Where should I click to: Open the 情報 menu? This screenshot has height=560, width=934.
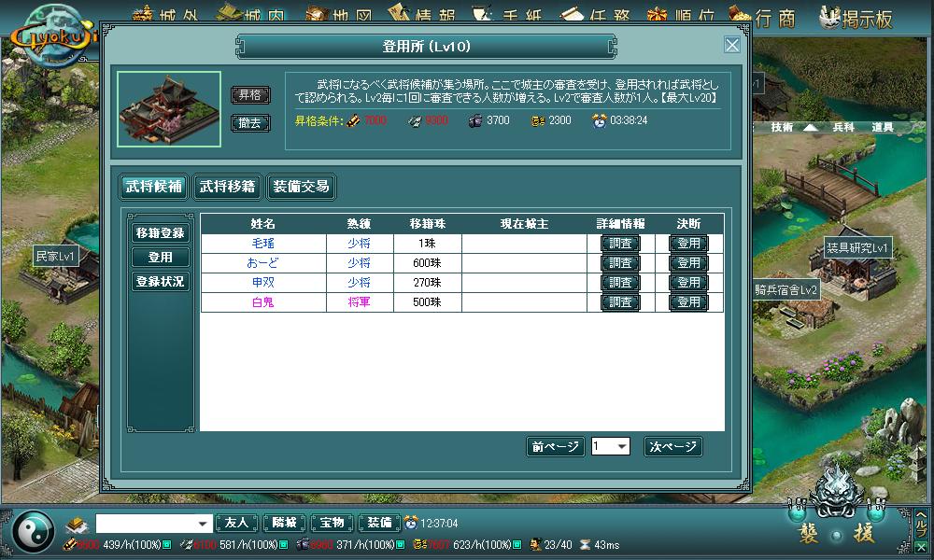(422, 13)
